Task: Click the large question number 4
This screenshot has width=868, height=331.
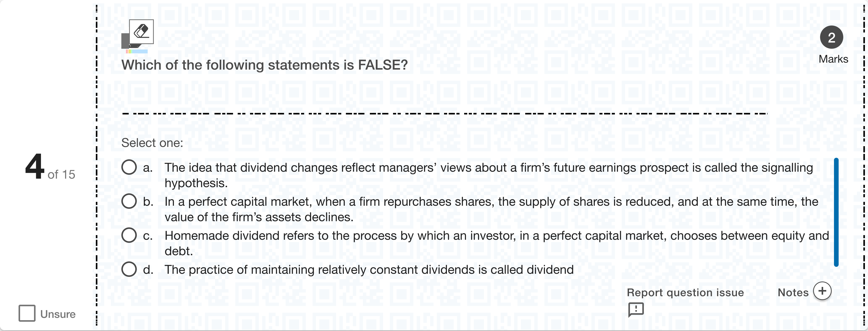Action: (35, 166)
